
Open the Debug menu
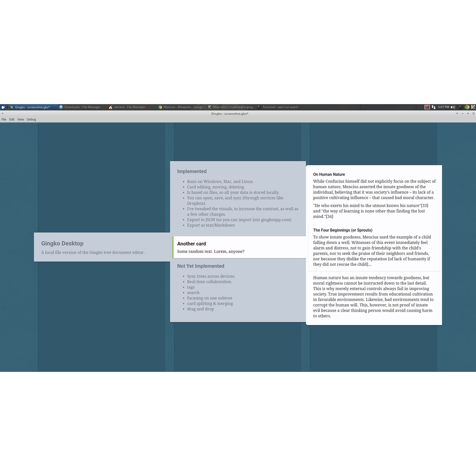click(31, 119)
